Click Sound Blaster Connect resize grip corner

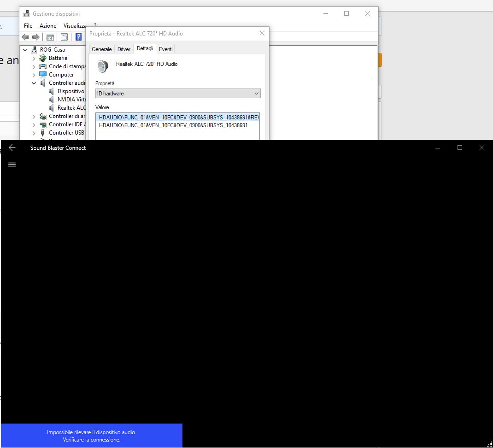click(x=489, y=444)
